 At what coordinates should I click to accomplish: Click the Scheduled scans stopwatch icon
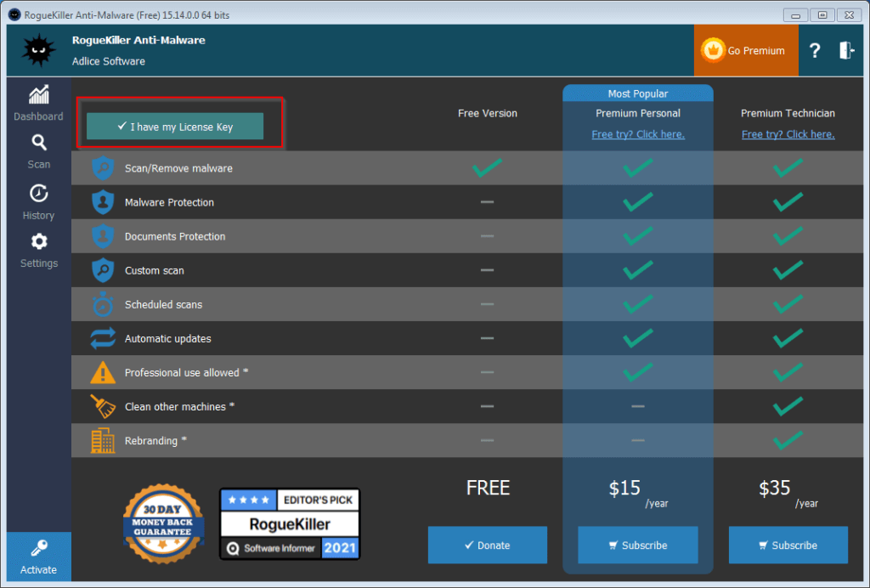pos(103,304)
